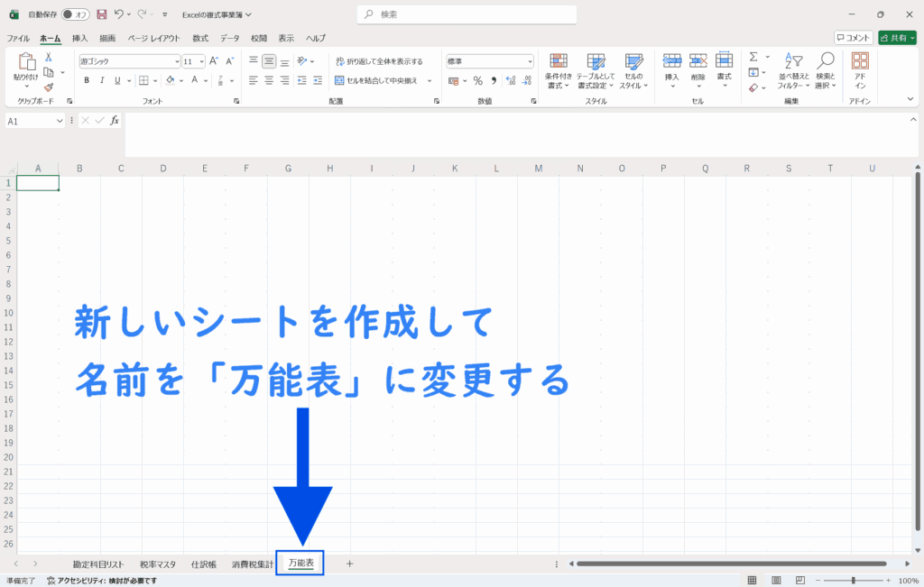Image resolution: width=924 pixels, height=587 pixels.
Task: Click the zoom slider in status bar
Action: [x=854, y=581]
